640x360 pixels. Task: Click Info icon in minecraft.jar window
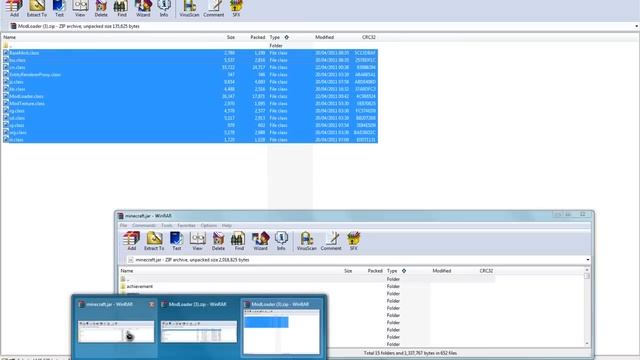(x=281, y=241)
